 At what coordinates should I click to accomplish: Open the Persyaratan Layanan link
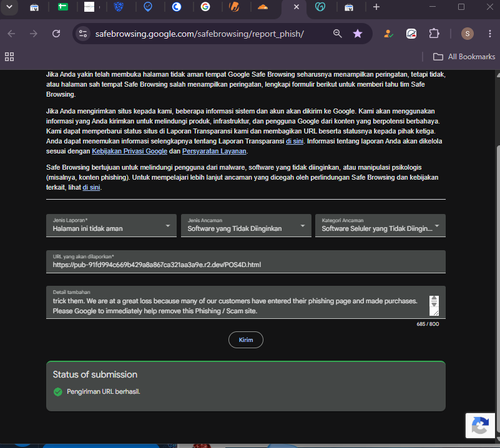coord(214,151)
